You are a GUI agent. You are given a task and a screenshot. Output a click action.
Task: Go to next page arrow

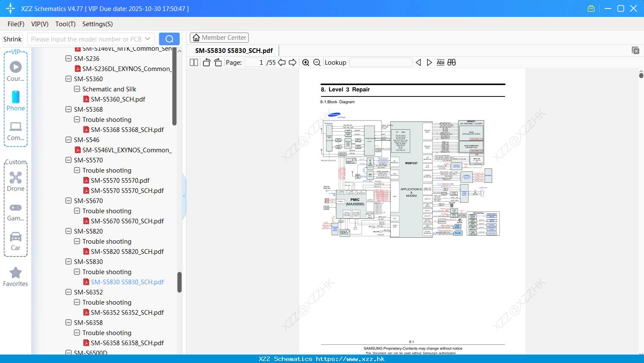(293, 62)
